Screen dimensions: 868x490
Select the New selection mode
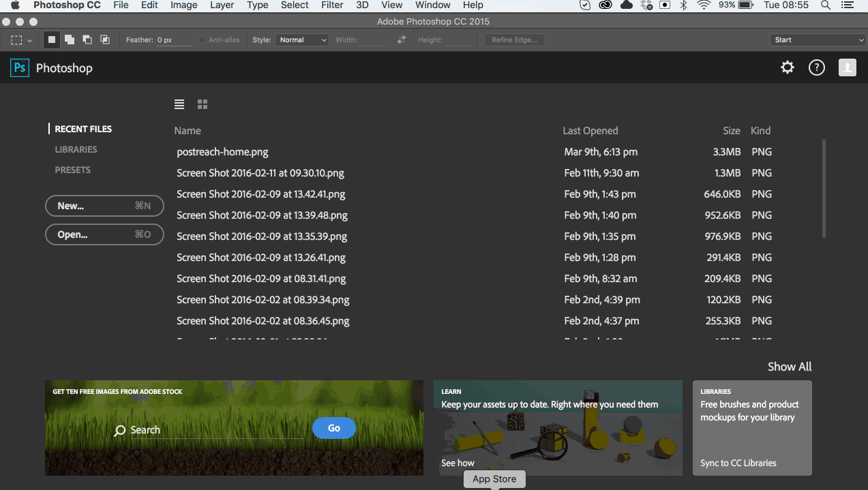(x=51, y=40)
